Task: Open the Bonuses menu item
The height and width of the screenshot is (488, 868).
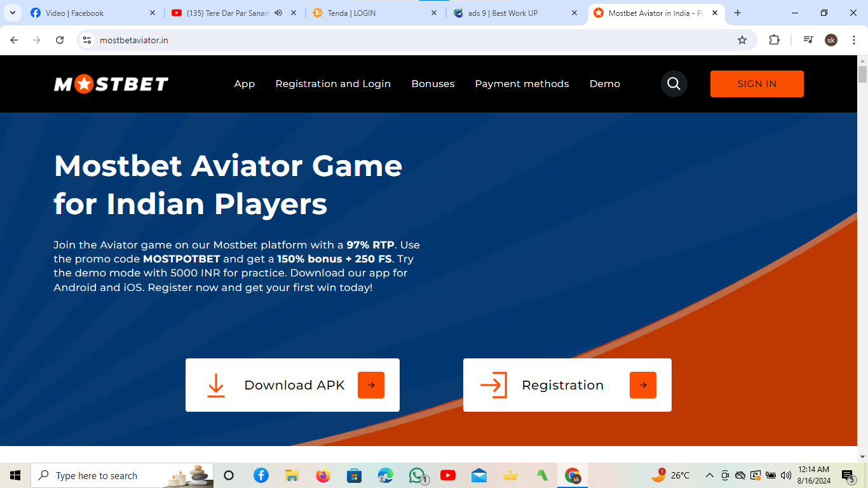Action: pyautogui.click(x=433, y=84)
